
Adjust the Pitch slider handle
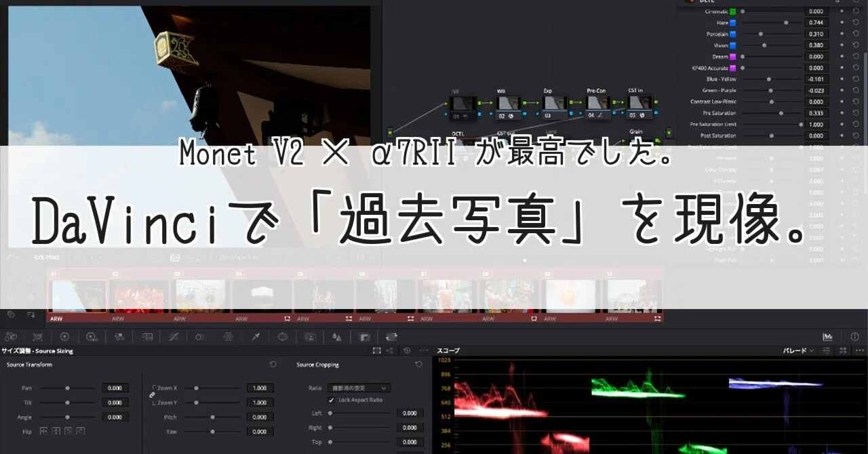[x=212, y=417]
